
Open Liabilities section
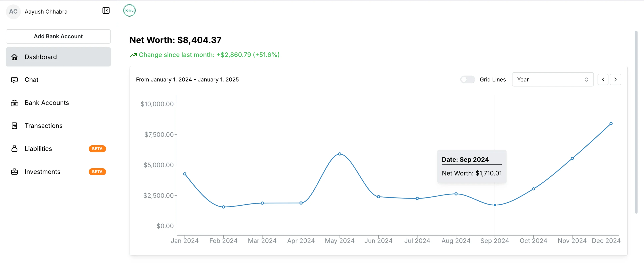58,149
